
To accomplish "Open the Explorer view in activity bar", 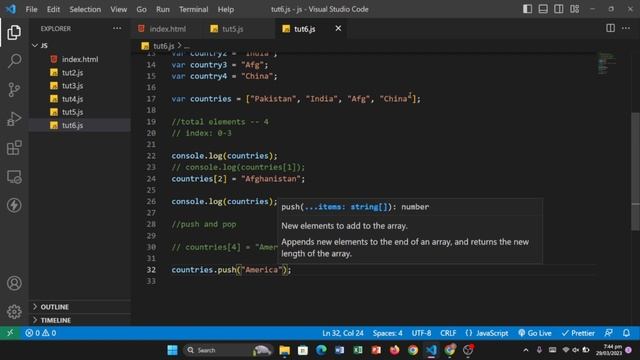I will click(14, 32).
